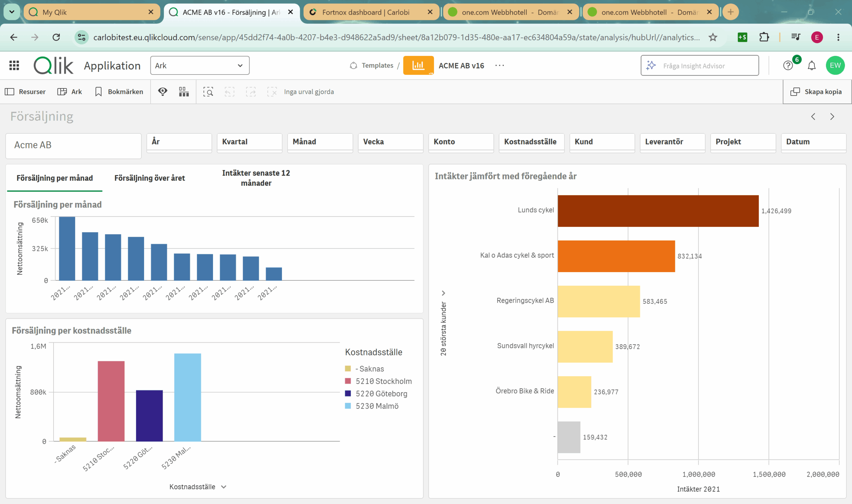Click the Fråga Insight Advisor search field

pyautogui.click(x=700, y=66)
